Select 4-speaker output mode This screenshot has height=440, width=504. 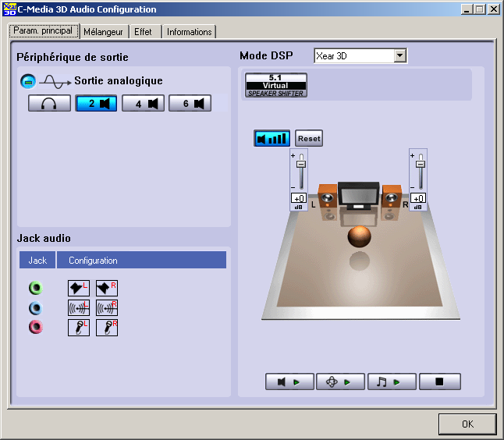click(x=143, y=103)
